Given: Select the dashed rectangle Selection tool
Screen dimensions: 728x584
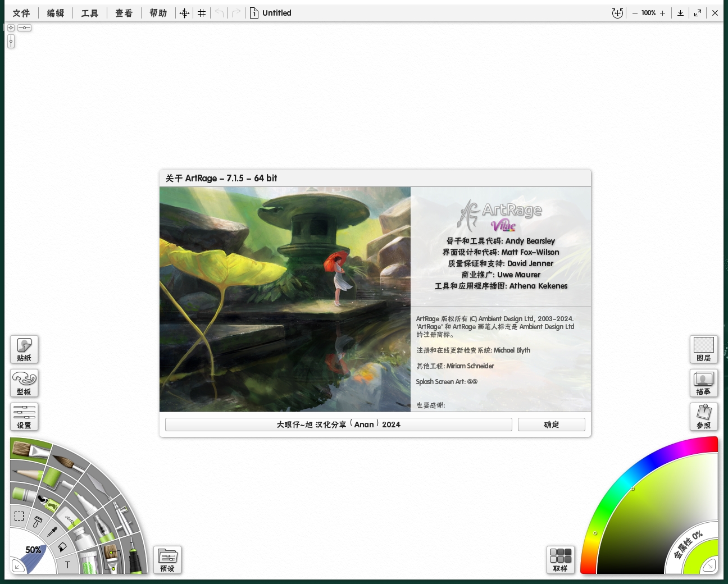Looking at the screenshot, I should (x=19, y=516).
